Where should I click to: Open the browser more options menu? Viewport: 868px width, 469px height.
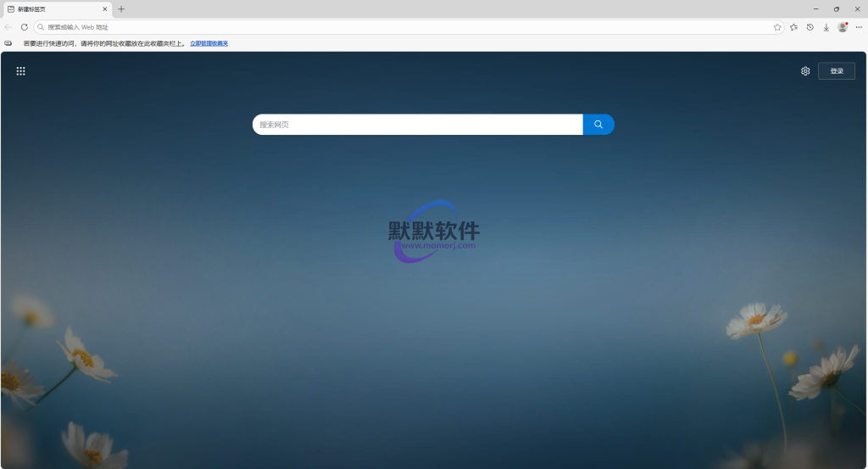click(x=859, y=27)
